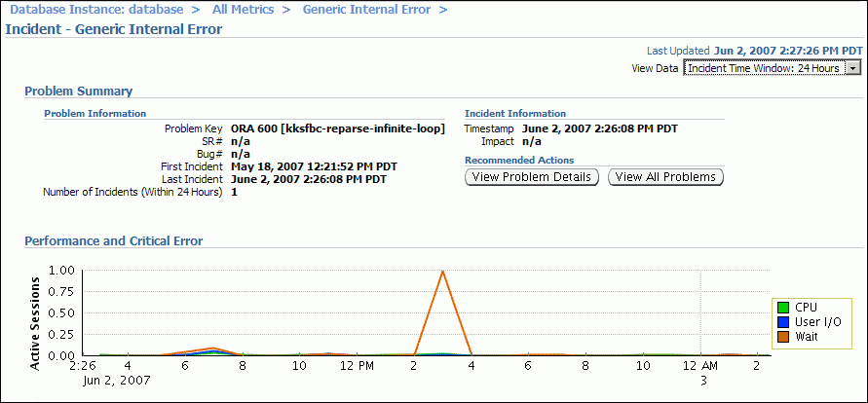Click the green CPU legend swatch

(782, 308)
